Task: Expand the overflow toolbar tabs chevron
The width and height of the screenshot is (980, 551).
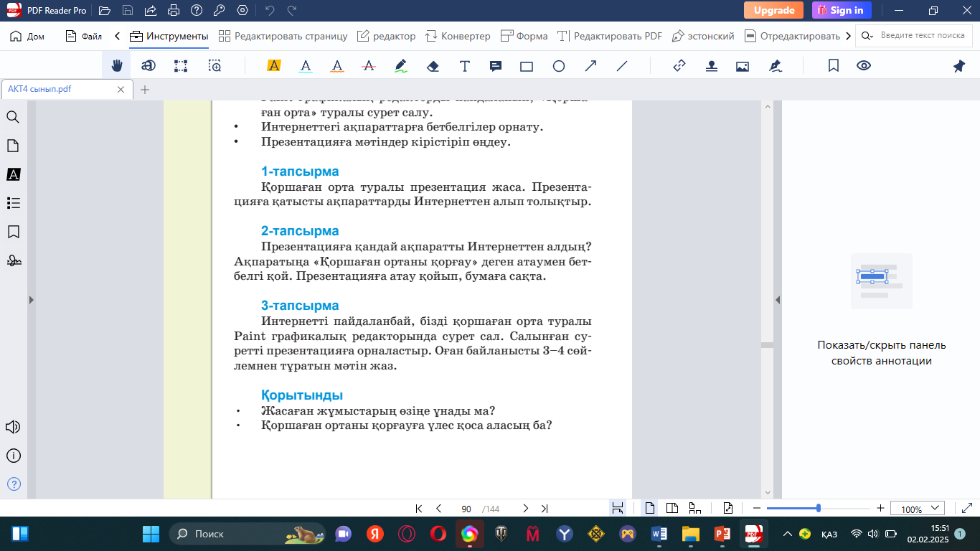Action: [x=849, y=36]
